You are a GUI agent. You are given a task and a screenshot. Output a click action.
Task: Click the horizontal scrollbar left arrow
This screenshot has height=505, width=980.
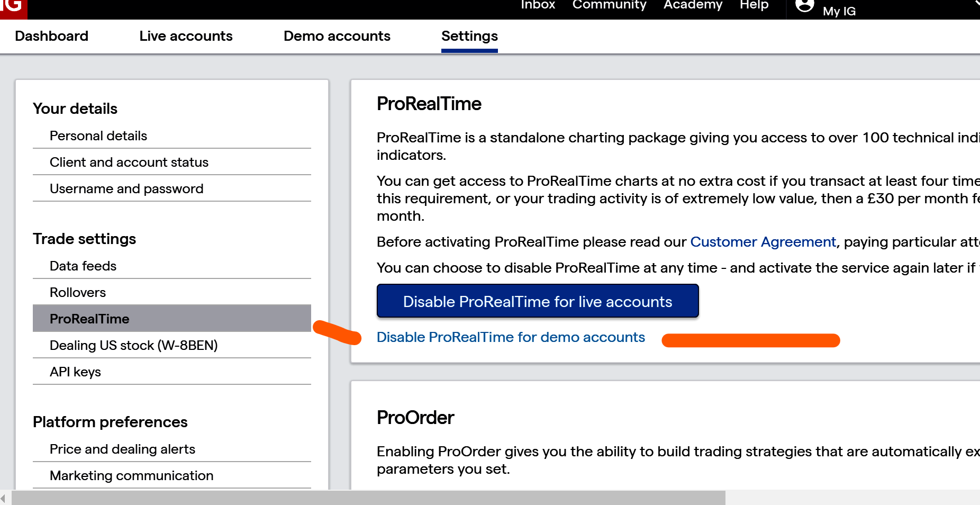pyautogui.click(x=4, y=498)
